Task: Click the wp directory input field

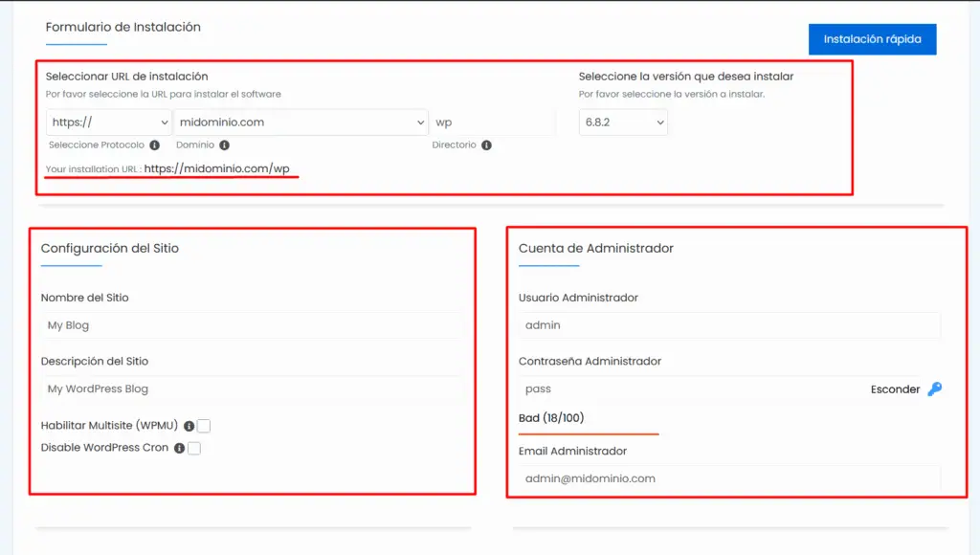Action: 493,122
